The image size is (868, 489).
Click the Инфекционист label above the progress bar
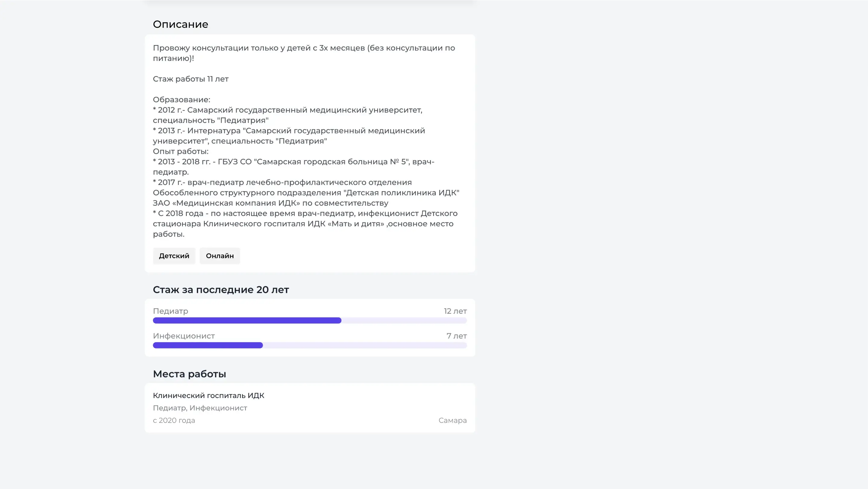[x=184, y=336]
